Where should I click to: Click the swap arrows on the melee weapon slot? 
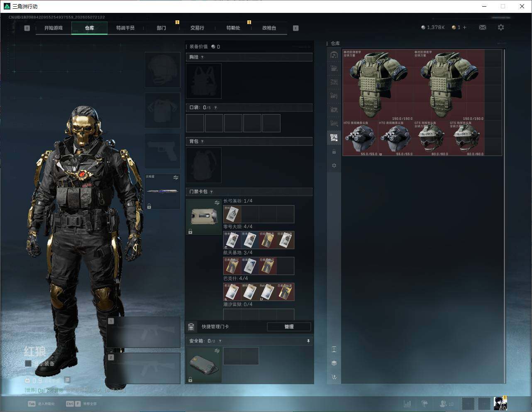pyautogui.click(x=176, y=178)
